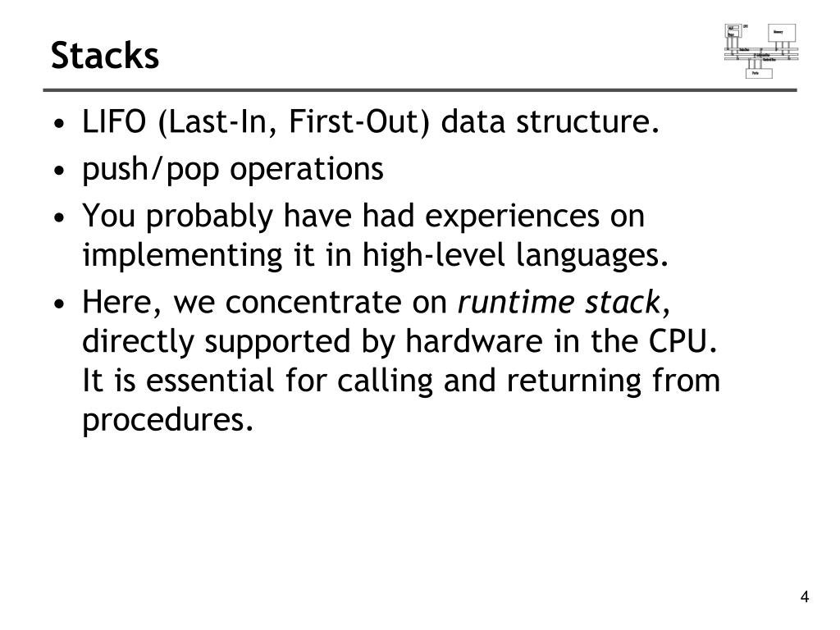840x630 pixels.
Task: Click the italic "runtime stack" phrase
Action: (559, 302)
